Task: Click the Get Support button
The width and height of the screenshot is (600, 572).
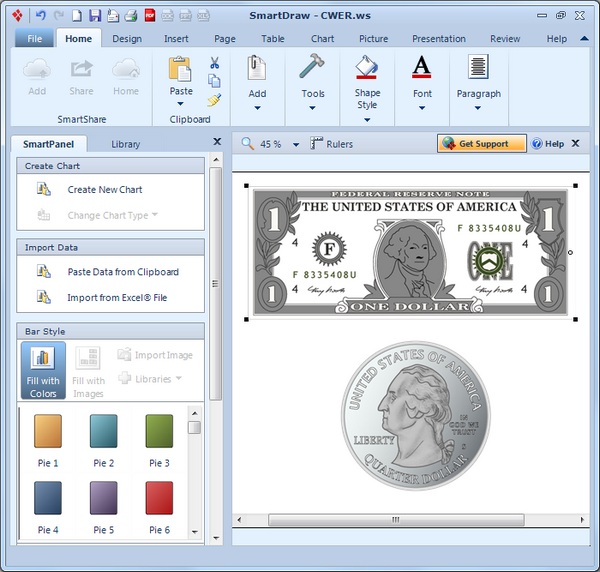Action: (482, 144)
